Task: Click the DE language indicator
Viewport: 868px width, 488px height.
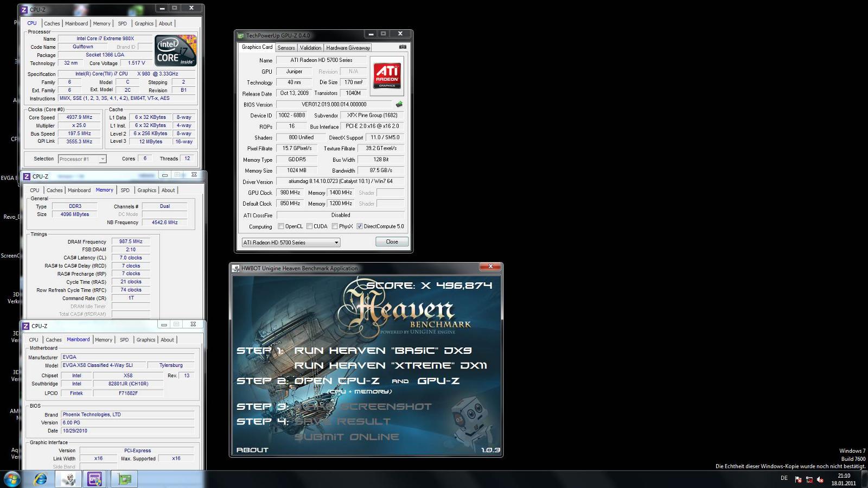Action: [784, 478]
